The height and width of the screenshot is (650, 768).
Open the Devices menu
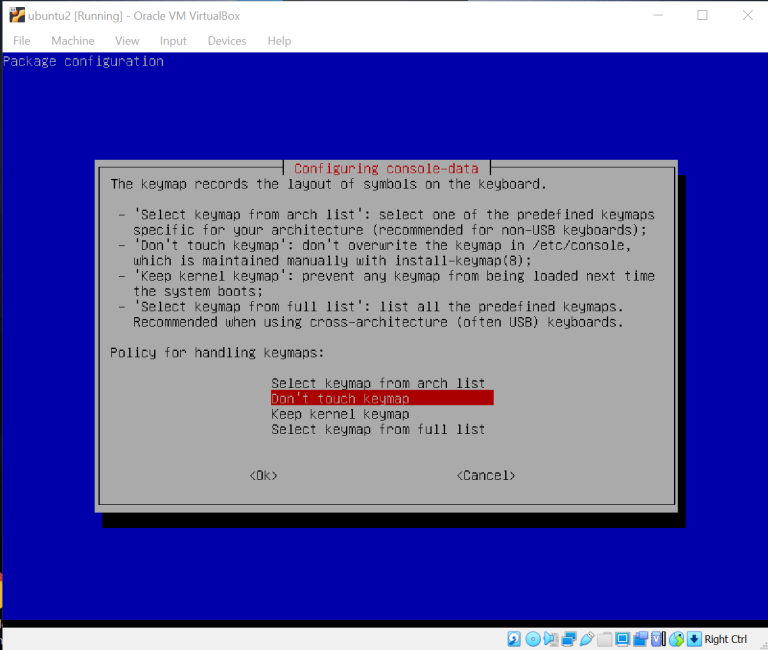tap(226, 41)
